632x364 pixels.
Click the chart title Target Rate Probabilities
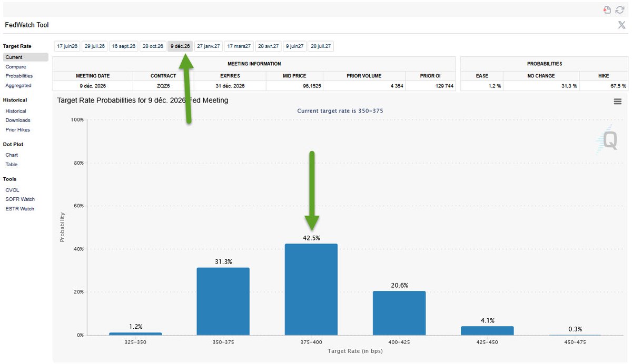click(x=143, y=100)
